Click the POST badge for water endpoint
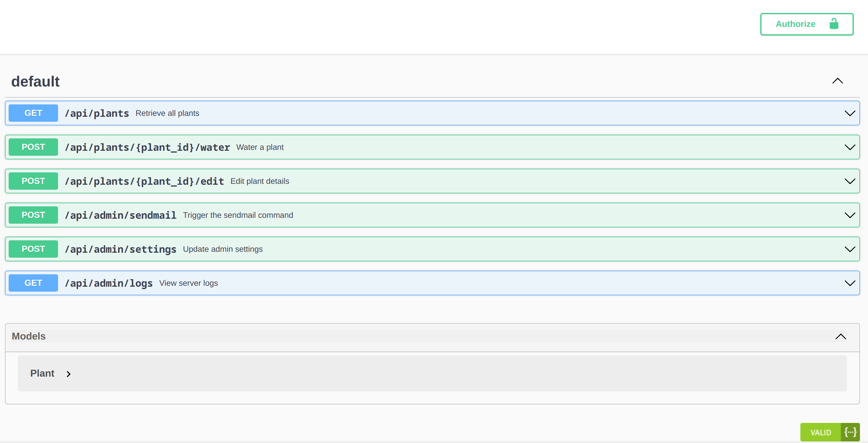Screen dimensions: 868x443 click(x=33, y=147)
